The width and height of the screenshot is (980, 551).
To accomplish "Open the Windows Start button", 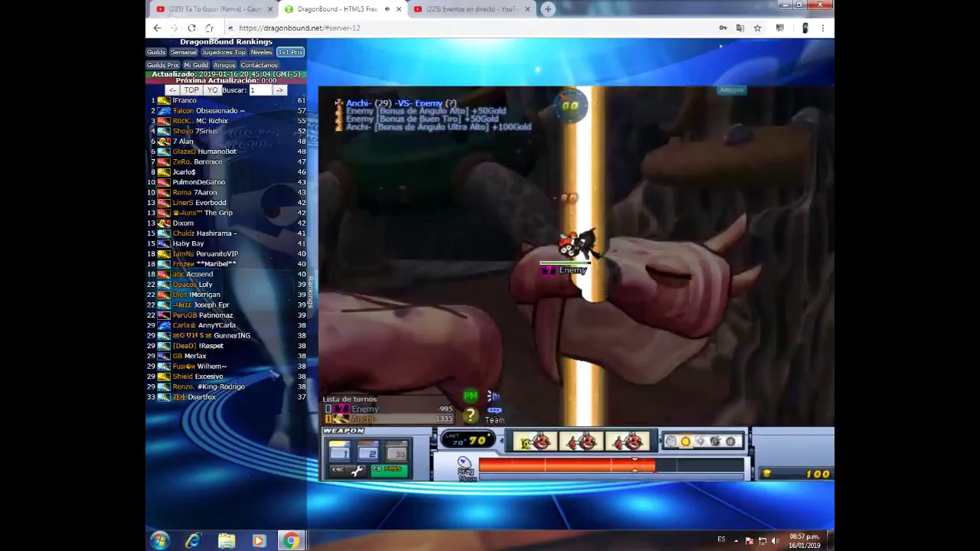I will click(x=159, y=541).
